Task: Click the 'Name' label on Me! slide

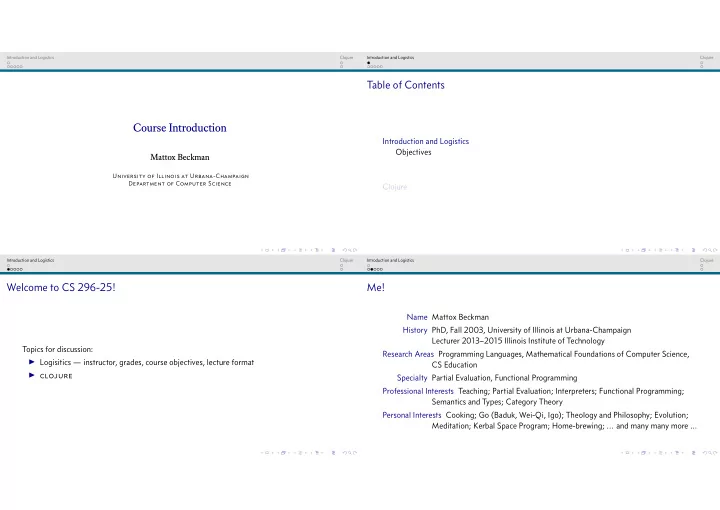Action: coord(417,317)
